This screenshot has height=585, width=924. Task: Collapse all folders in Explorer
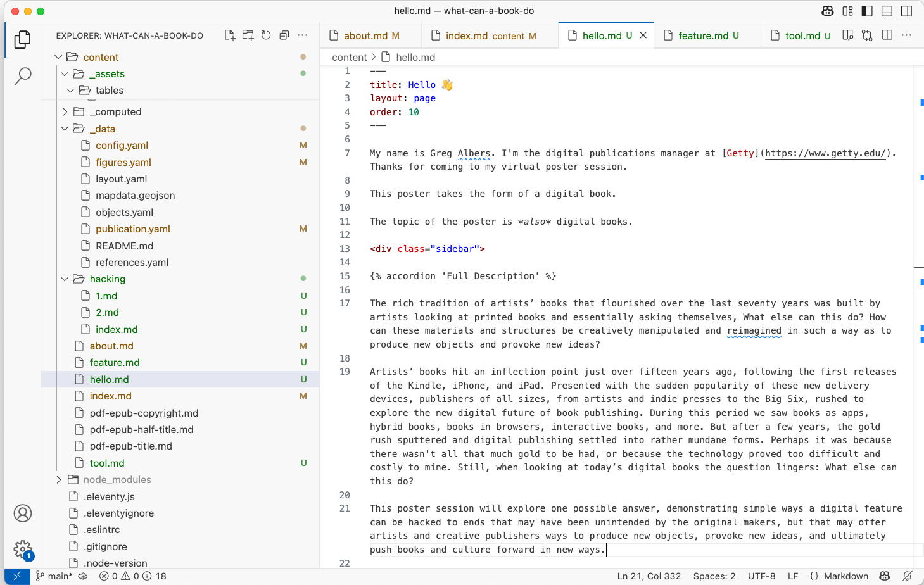point(284,35)
